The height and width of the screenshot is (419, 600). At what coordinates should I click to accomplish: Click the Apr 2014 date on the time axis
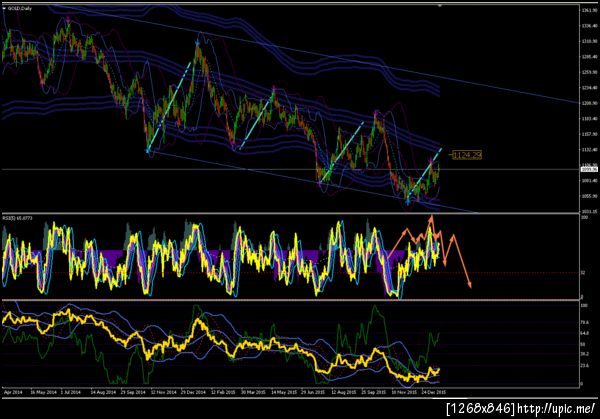point(13,392)
